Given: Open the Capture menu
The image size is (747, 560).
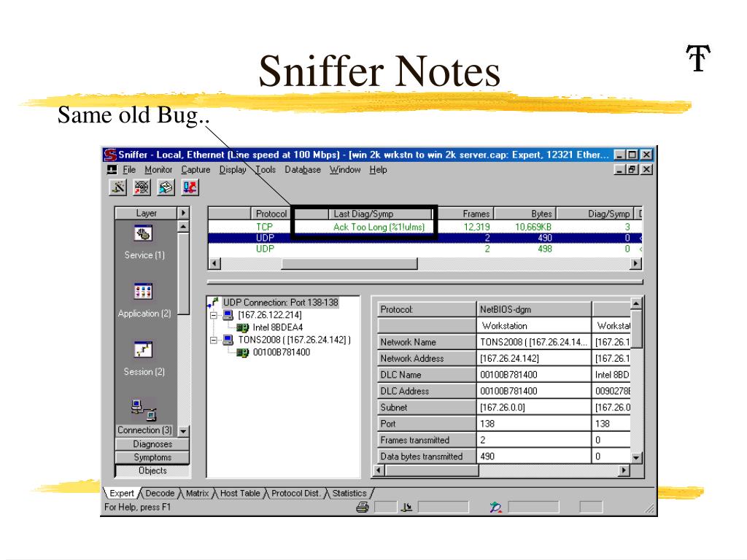Looking at the screenshot, I should point(196,169).
